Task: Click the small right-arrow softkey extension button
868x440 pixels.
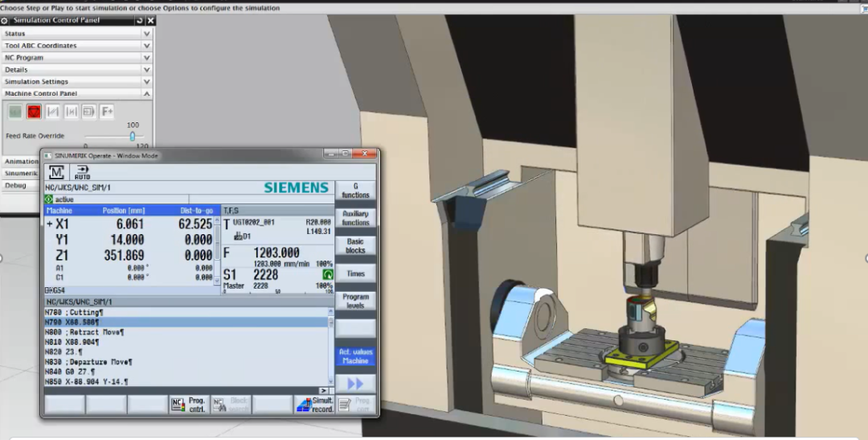Action: pyautogui.click(x=324, y=391)
